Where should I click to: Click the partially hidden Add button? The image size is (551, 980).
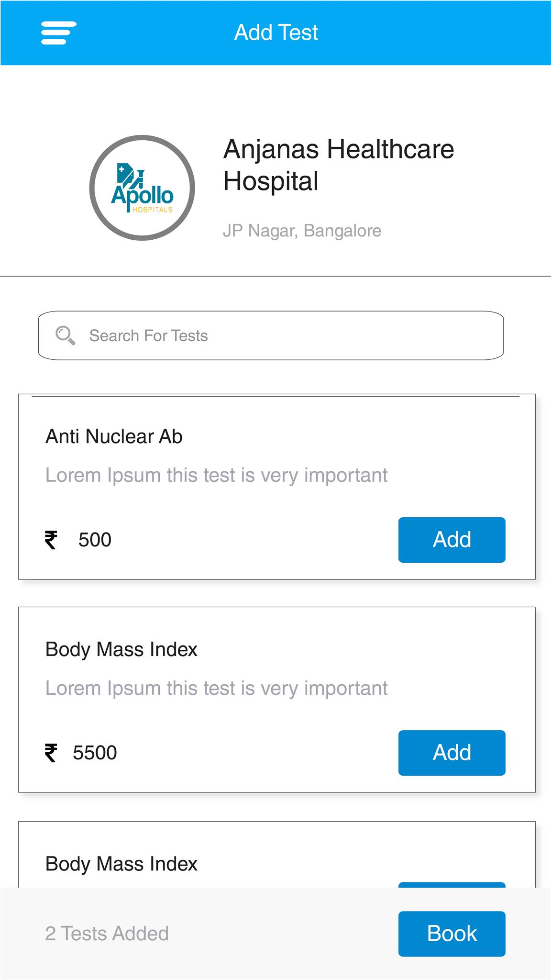pyautogui.click(x=452, y=885)
